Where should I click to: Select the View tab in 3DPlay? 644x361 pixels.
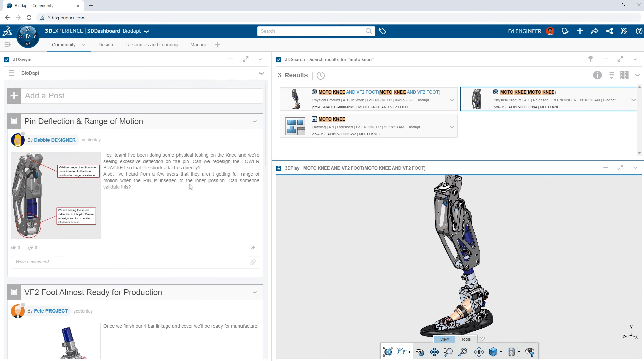click(x=444, y=339)
